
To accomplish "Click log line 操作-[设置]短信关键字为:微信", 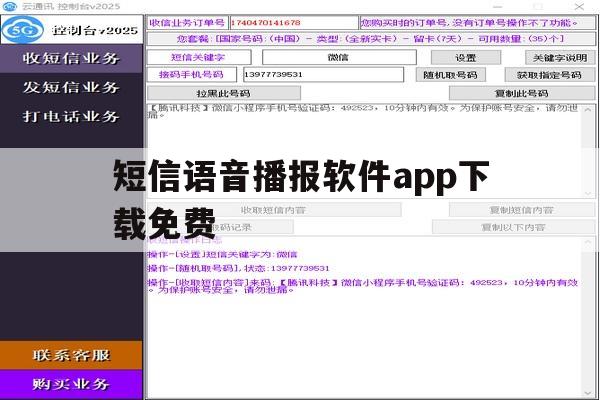I will coord(222,255).
